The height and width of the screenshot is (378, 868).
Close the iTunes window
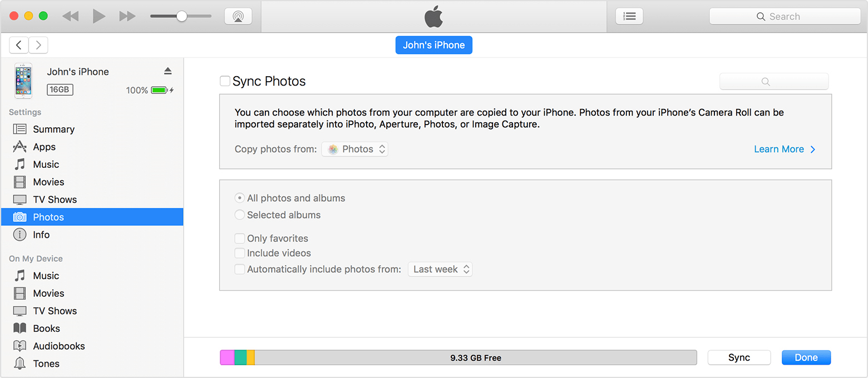pos(14,16)
